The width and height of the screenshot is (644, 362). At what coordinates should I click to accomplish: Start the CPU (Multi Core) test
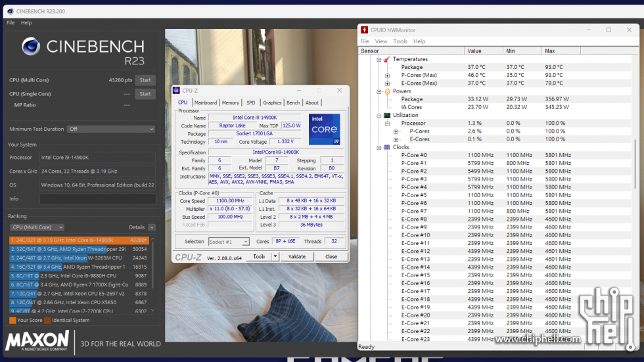[145, 80]
